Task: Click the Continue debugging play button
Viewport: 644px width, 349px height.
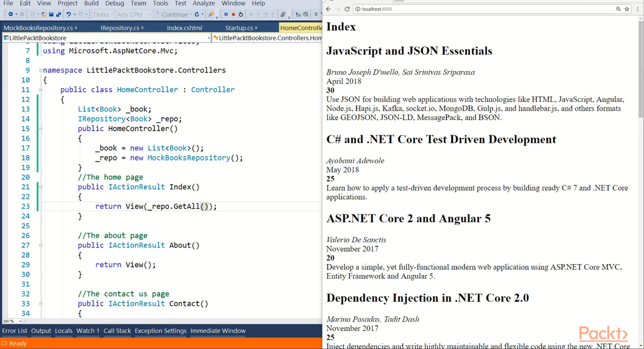Action: coord(157,13)
